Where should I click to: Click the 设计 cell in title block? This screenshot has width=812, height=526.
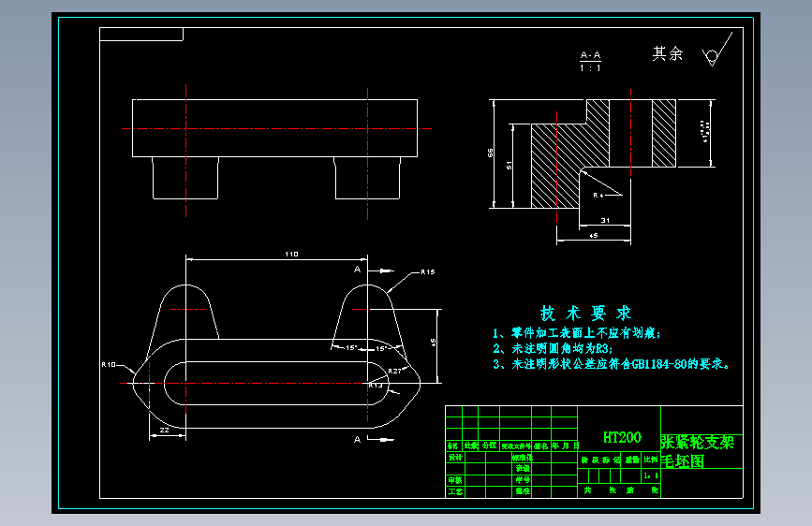click(455, 458)
